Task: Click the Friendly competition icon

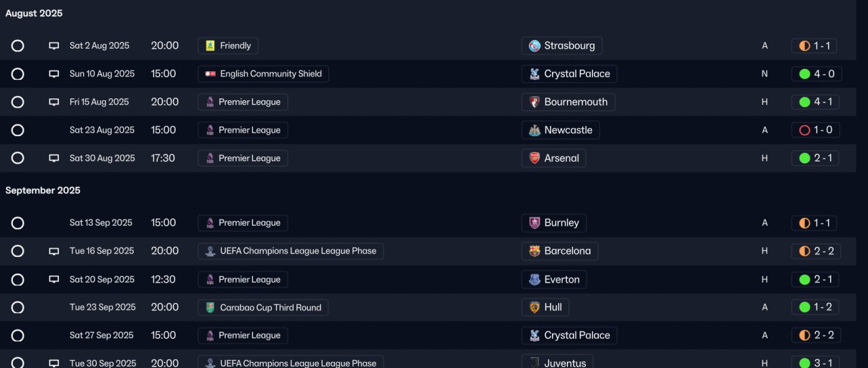Action: 210,46
